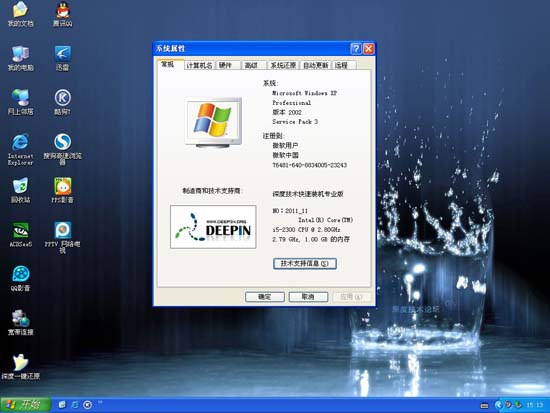
Task: Switch to the Hardware (硬件) tab
Action: (228, 65)
